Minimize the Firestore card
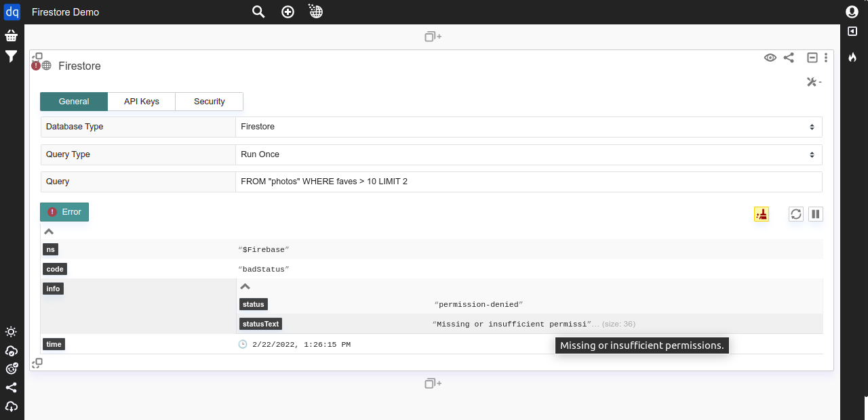The height and width of the screenshot is (420, 868). 812,58
